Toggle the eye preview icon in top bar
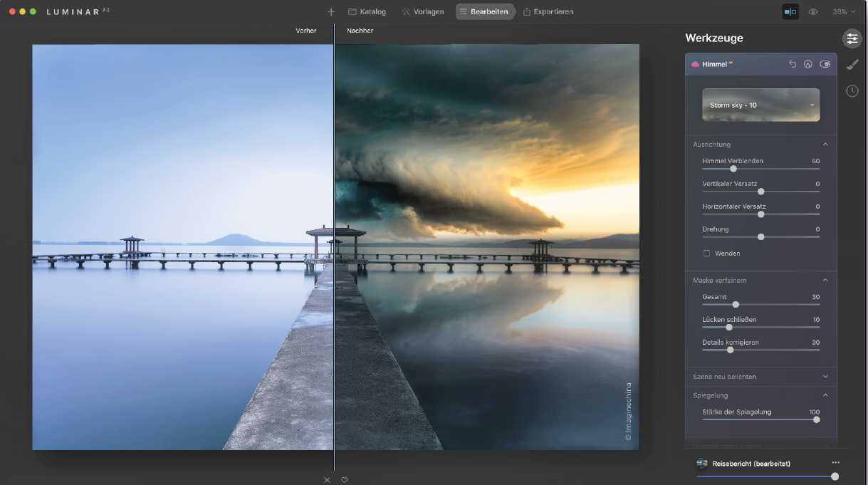The height and width of the screenshot is (485, 868). coord(813,12)
